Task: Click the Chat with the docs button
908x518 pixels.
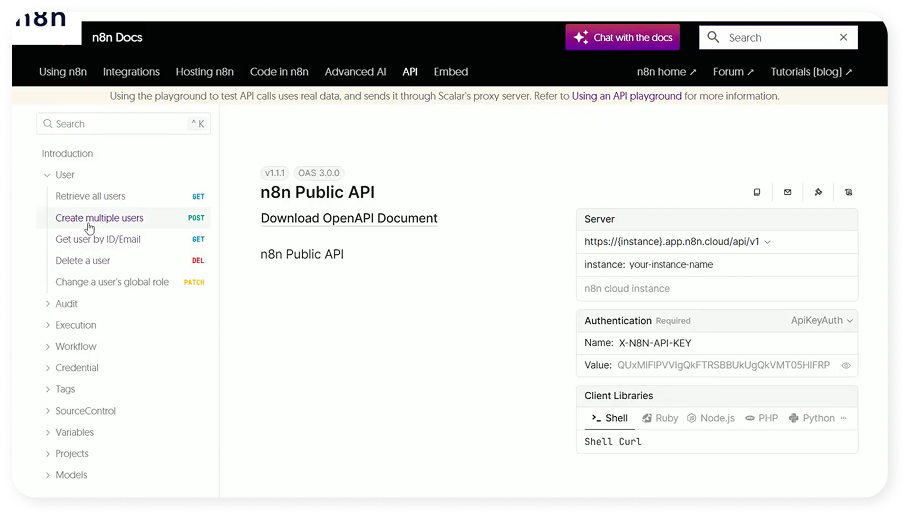Action: [x=622, y=38]
